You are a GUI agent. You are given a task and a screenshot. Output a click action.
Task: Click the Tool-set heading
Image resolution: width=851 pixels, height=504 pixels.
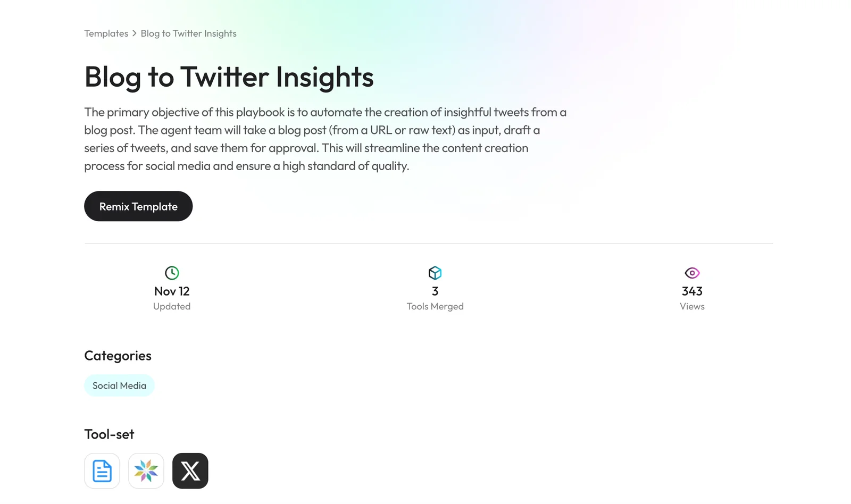point(109,434)
